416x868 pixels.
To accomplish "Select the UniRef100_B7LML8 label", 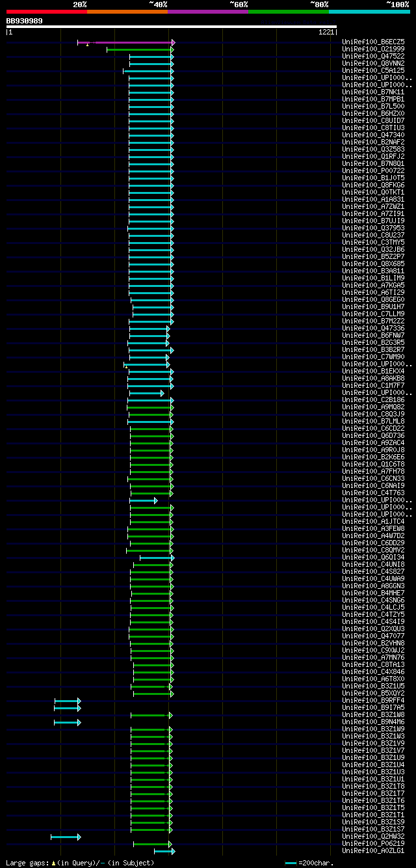I will click(374, 421).
